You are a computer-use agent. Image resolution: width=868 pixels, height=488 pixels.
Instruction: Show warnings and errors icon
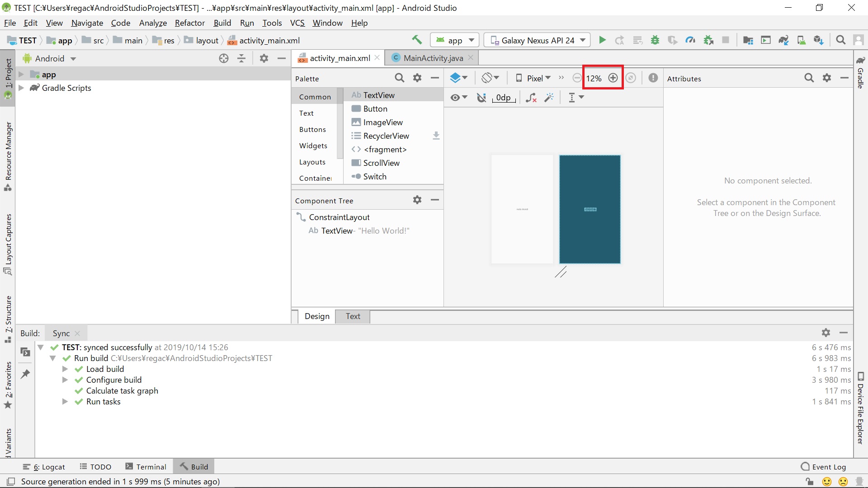pos(653,78)
